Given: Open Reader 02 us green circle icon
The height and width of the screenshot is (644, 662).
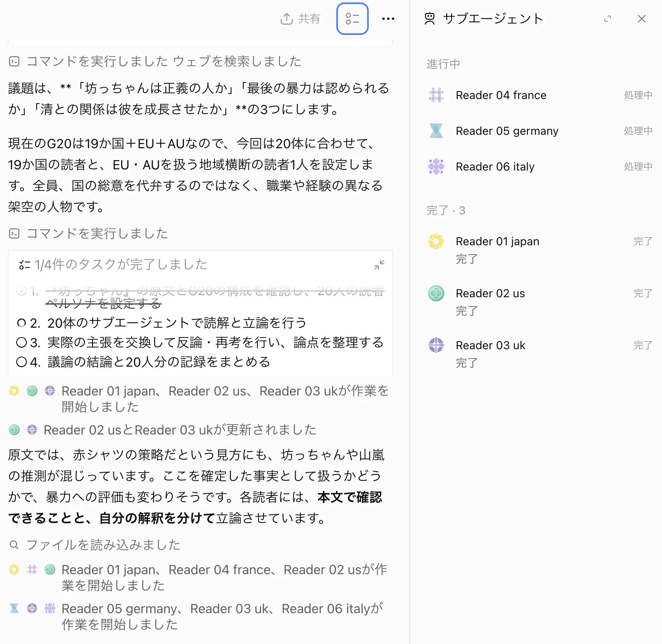Looking at the screenshot, I should (436, 293).
